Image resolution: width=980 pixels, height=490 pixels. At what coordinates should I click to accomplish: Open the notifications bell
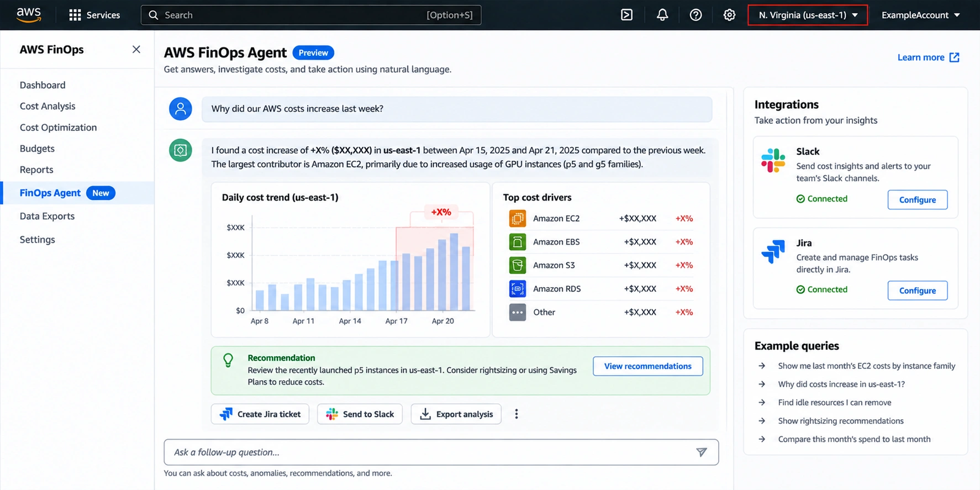(662, 15)
